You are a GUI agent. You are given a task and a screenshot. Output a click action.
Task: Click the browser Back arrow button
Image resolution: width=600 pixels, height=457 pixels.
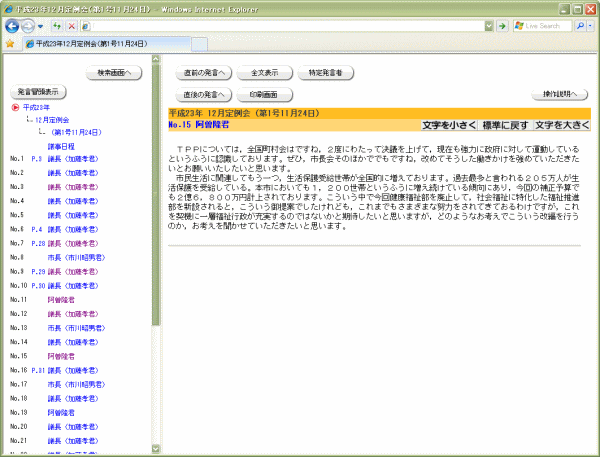(x=12, y=26)
